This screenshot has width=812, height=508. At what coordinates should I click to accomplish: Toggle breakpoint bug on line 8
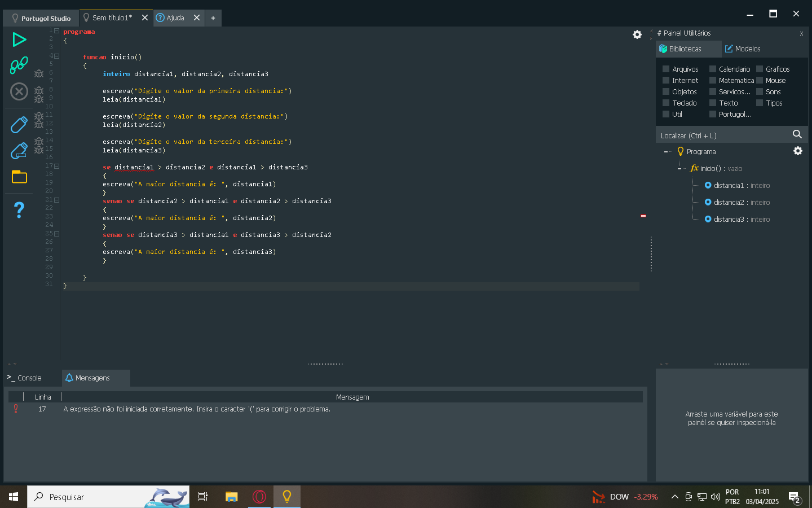(x=39, y=90)
